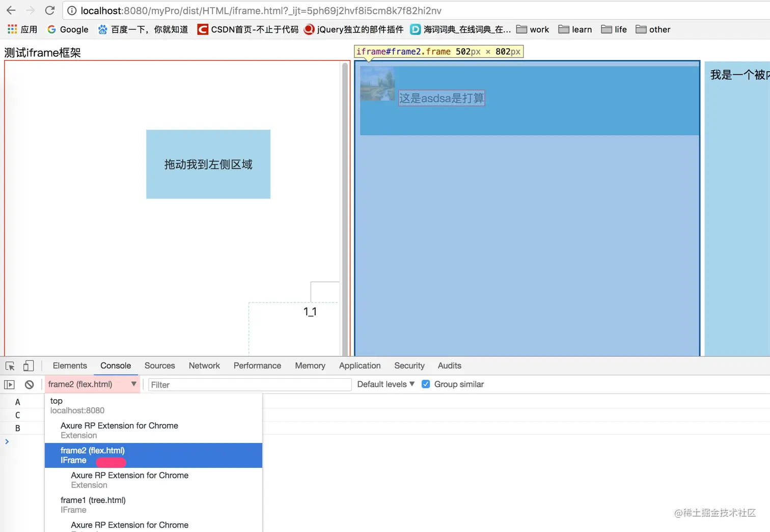The height and width of the screenshot is (532, 770).
Task: Click the 这是asdsa是打算 text in frame2
Action: click(x=442, y=98)
